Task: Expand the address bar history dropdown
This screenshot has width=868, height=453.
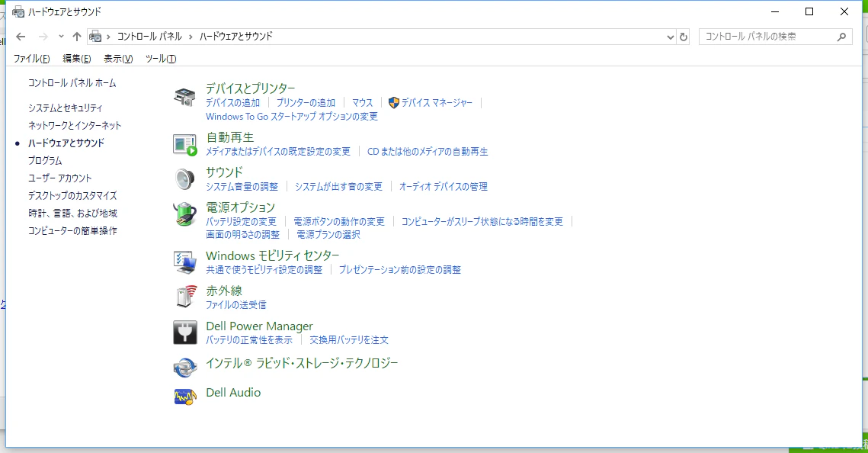Action: 671,37
